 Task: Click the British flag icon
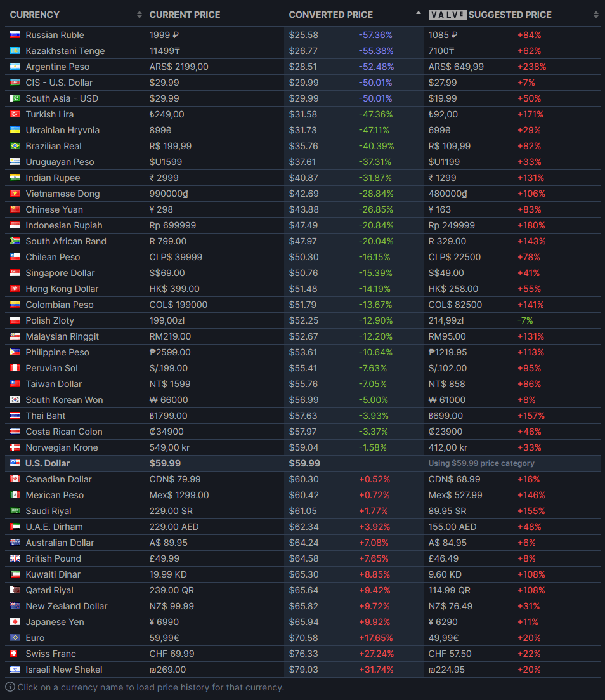tap(15, 558)
